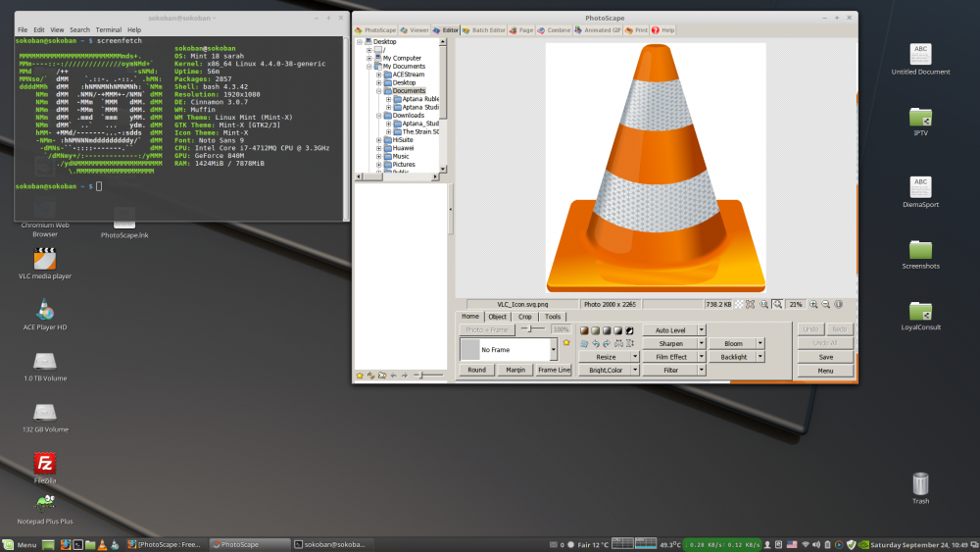This screenshot has width=980, height=552.
Task: Switch to the Crop tab
Action: click(x=525, y=317)
